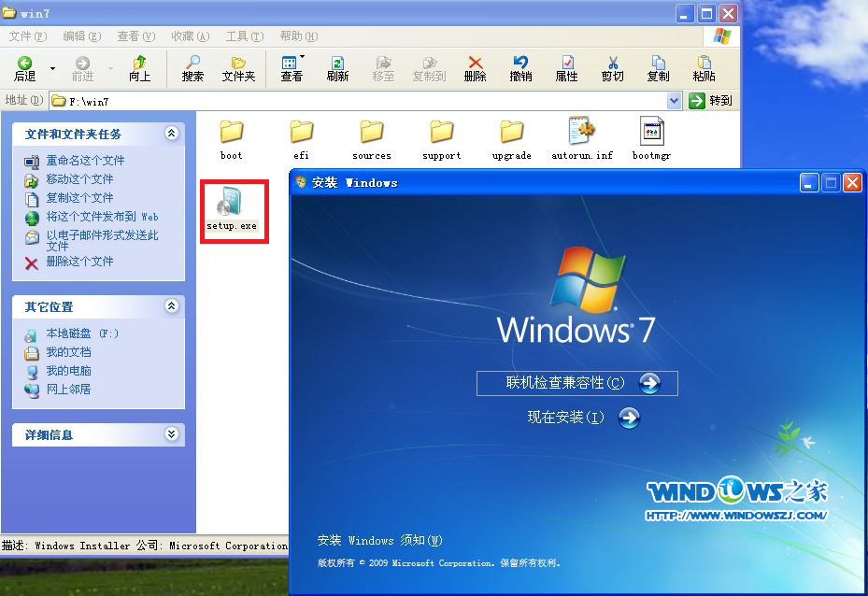Select the sources folder

pyautogui.click(x=372, y=139)
